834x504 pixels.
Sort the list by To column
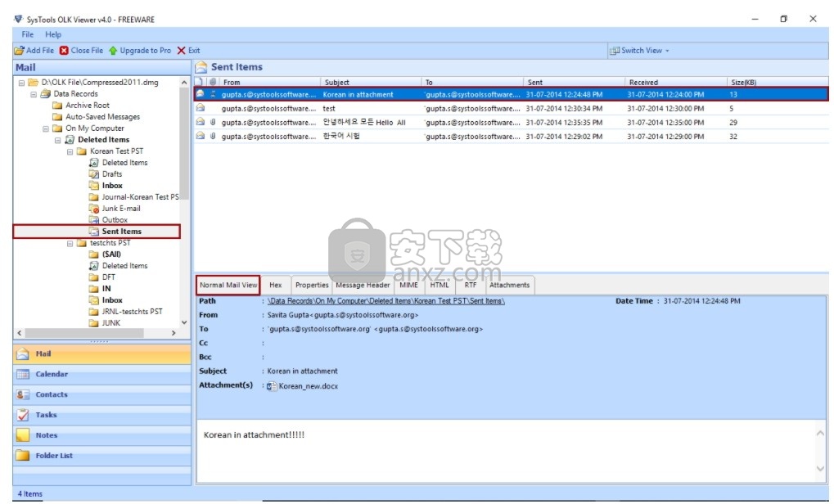coord(473,83)
